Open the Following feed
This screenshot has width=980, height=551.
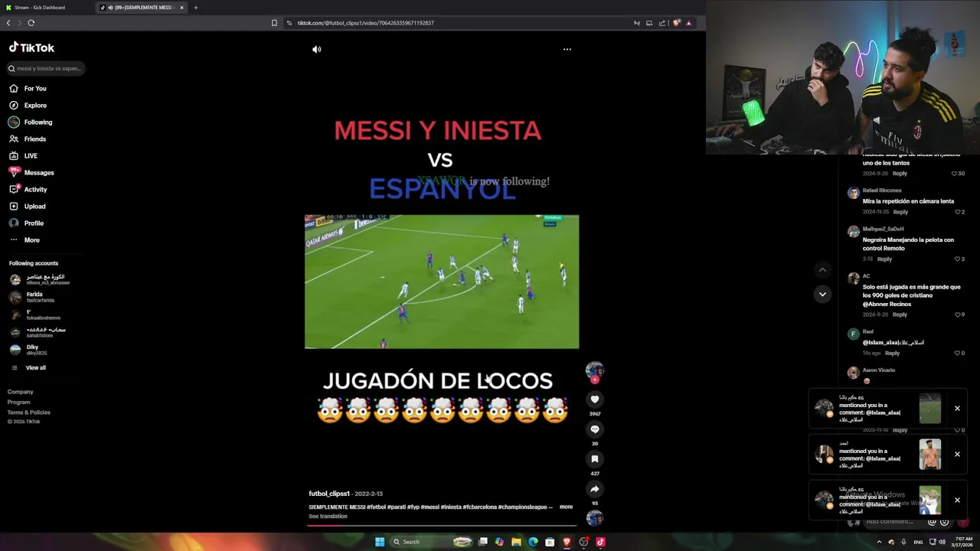[31, 122]
